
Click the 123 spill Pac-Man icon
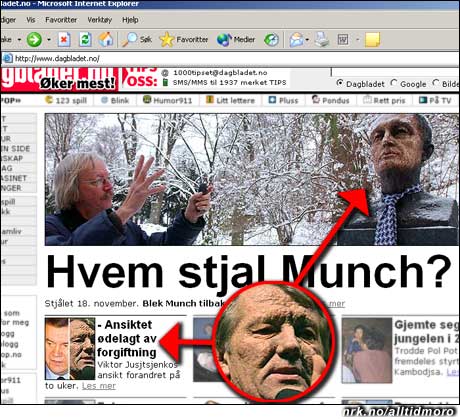coord(49,100)
